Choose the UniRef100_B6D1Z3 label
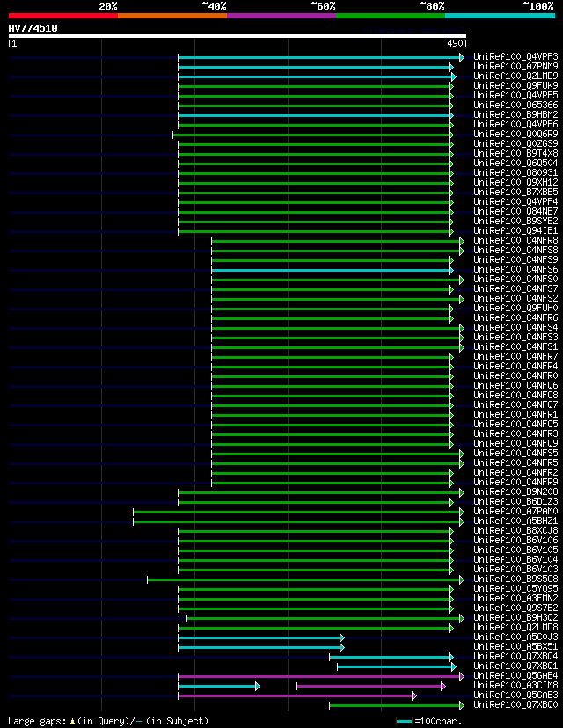 (515, 501)
